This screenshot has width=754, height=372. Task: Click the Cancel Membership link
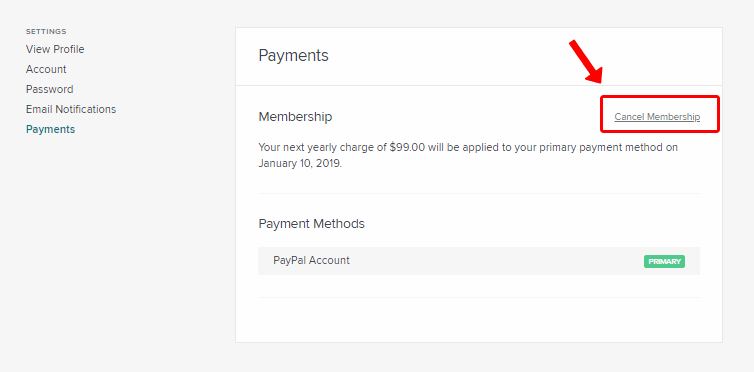coord(657,117)
